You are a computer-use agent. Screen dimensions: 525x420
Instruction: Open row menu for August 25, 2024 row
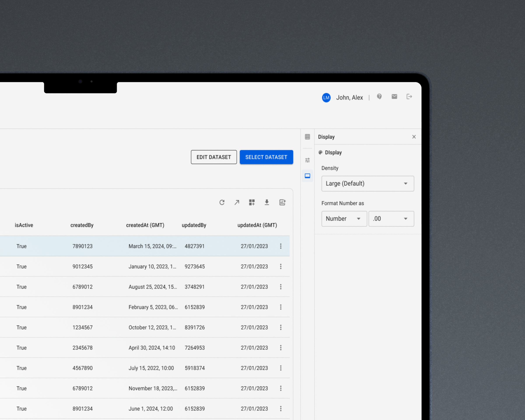coord(281,287)
